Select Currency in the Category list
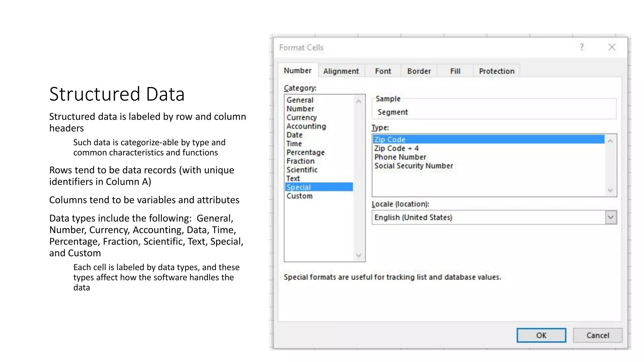This screenshot has width=644, height=362. point(302,118)
